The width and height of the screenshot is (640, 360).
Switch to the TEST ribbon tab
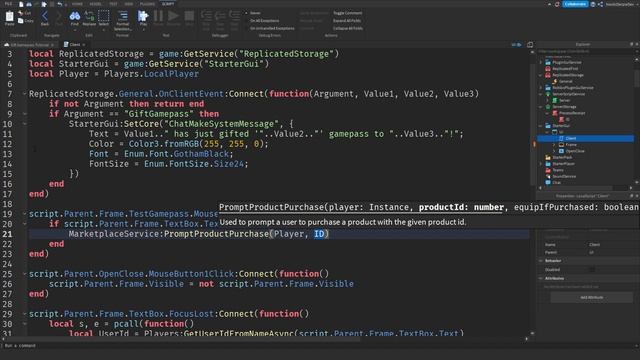113,4
